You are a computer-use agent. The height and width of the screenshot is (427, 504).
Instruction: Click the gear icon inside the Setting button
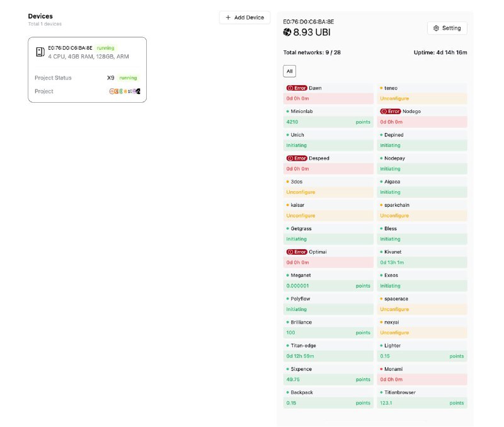click(435, 28)
